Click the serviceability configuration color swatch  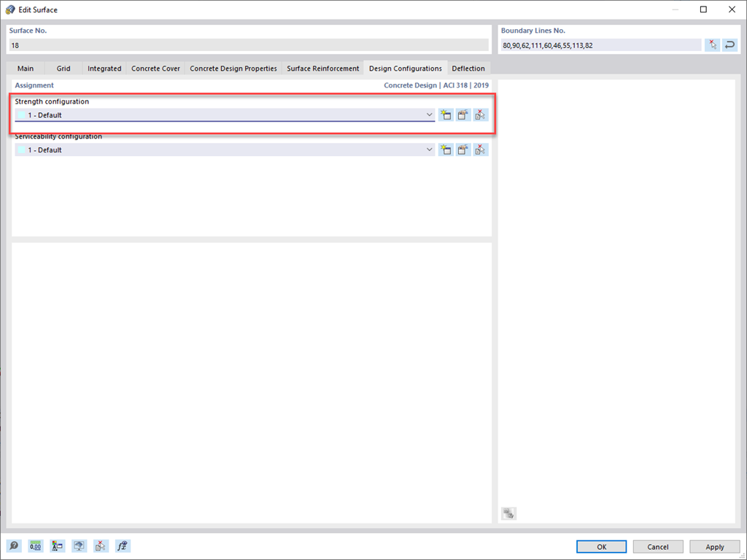click(21, 149)
